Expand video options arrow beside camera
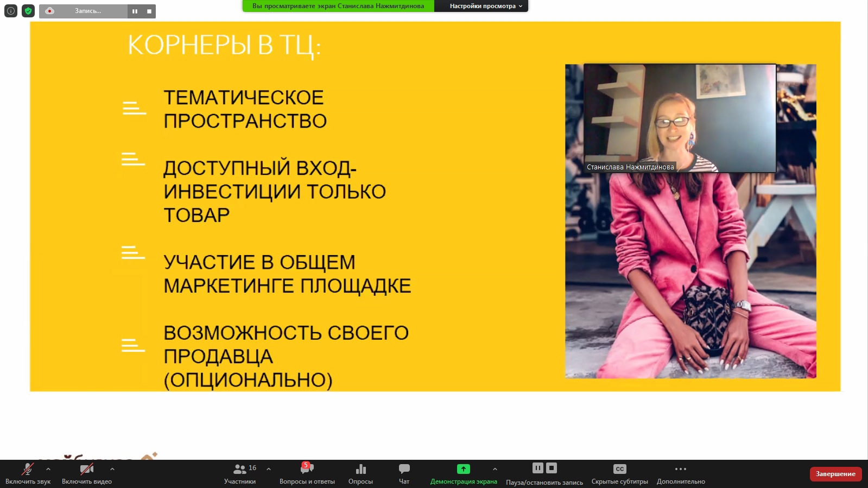The image size is (868, 488). click(112, 469)
